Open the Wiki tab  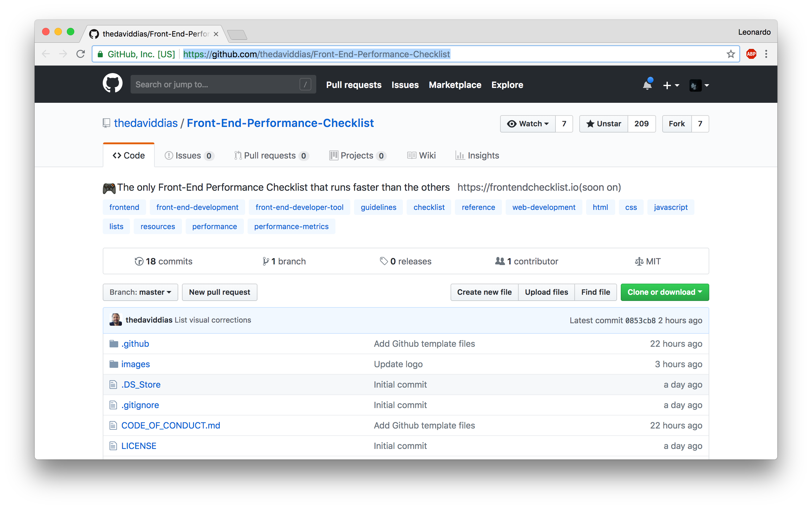coord(421,155)
